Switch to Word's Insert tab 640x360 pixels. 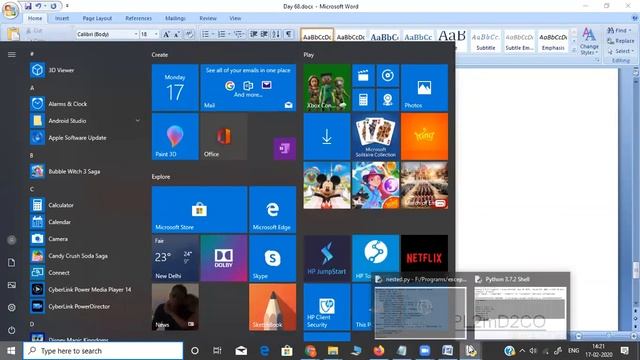pyautogui.click(x=62, y=18)
